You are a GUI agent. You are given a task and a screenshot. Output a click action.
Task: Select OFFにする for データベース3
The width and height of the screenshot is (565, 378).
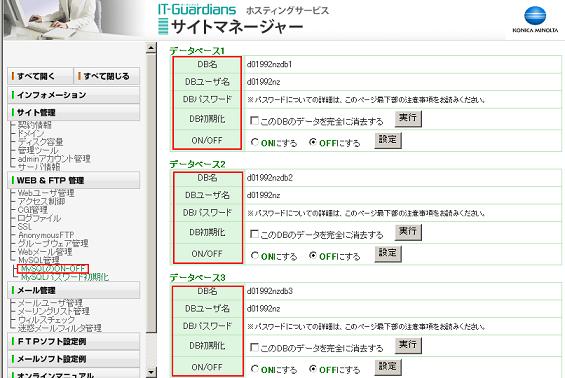pos(313,369)
